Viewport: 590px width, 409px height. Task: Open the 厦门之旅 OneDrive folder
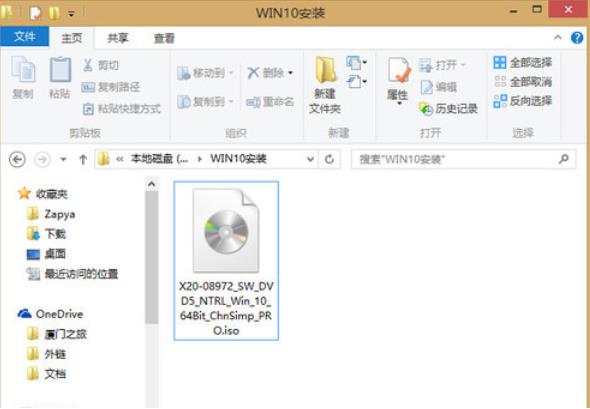(57, 334)
